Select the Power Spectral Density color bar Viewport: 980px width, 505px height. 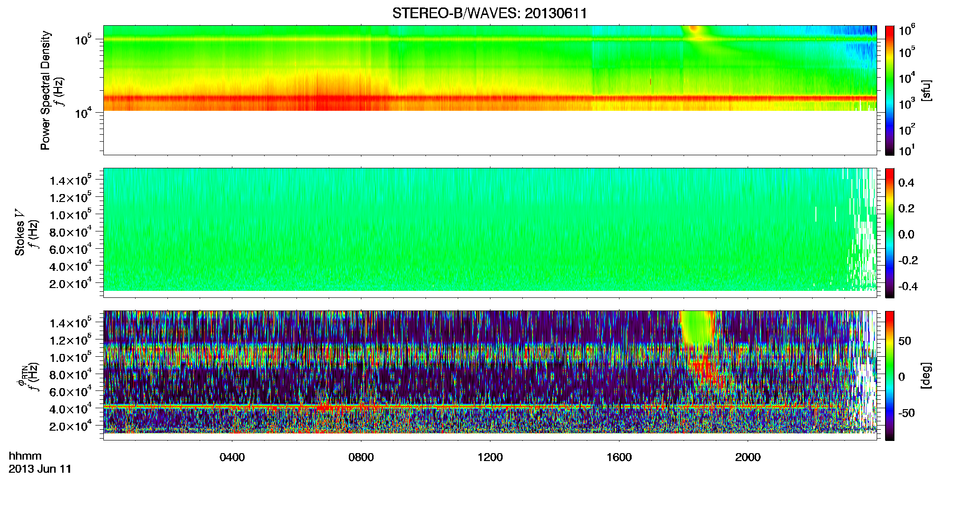click(x=890, y=90)
